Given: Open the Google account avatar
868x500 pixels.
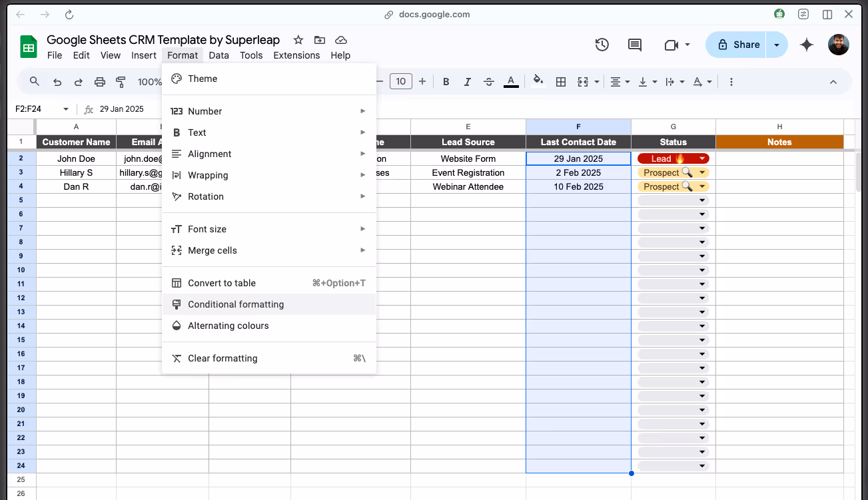Looking at the screenshot, I should coord(839,45).
